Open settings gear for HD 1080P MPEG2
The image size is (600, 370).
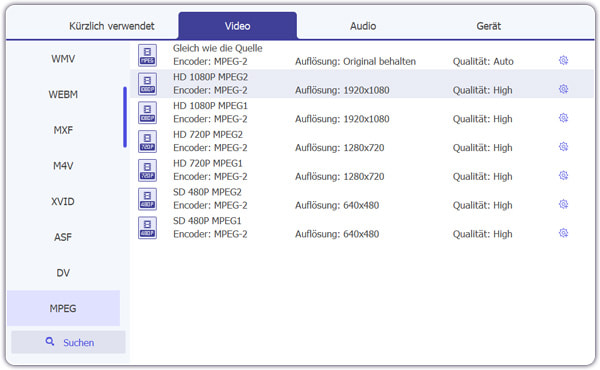tap(563, 89)
